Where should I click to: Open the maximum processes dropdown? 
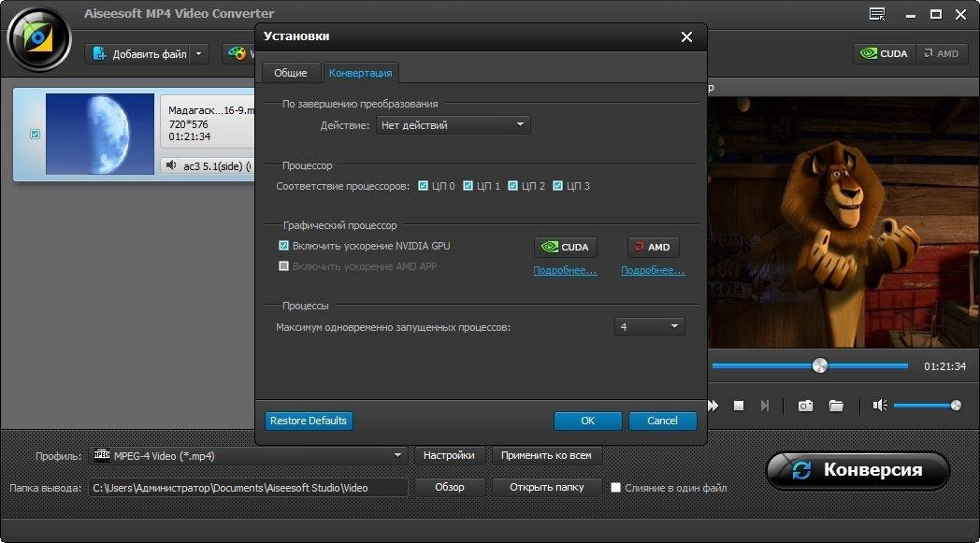pos(649,327)
